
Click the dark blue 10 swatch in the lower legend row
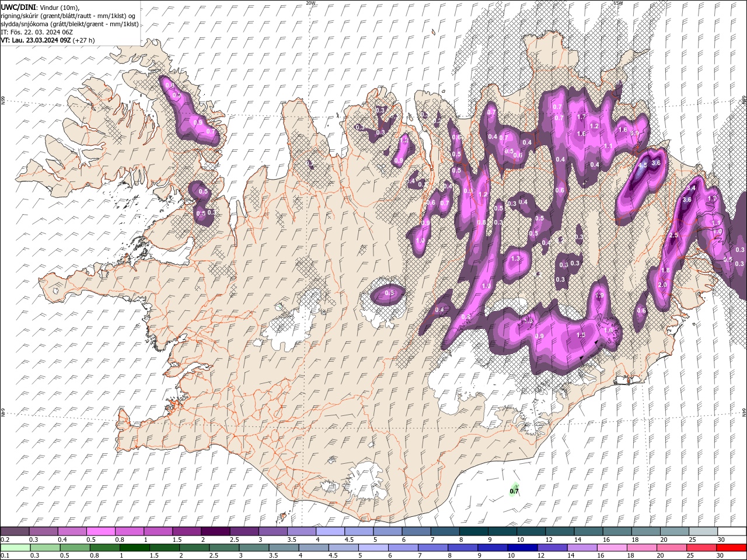[x=522, y=548]
